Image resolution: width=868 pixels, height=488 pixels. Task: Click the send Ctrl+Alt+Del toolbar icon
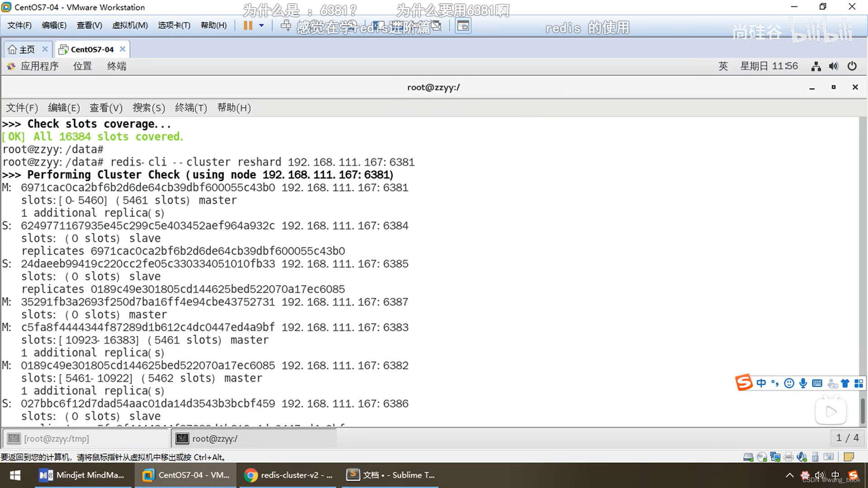(286, 26)
